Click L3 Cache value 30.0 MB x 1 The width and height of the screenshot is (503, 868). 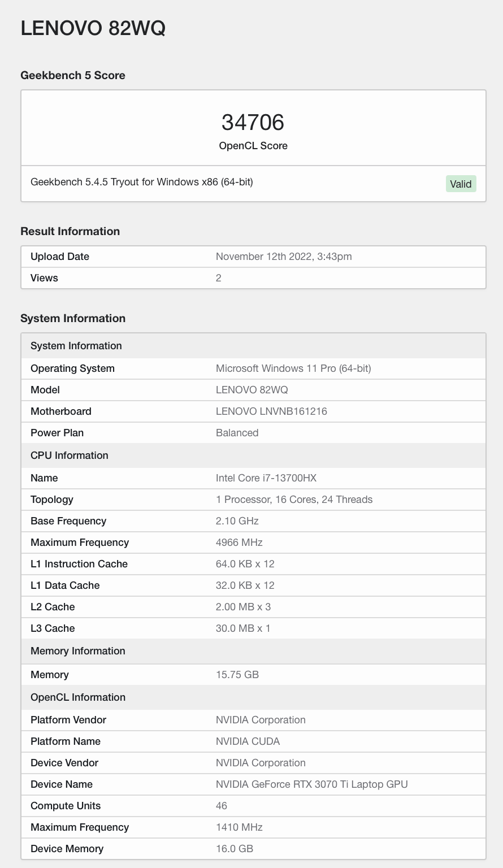[x=243, y=628]
